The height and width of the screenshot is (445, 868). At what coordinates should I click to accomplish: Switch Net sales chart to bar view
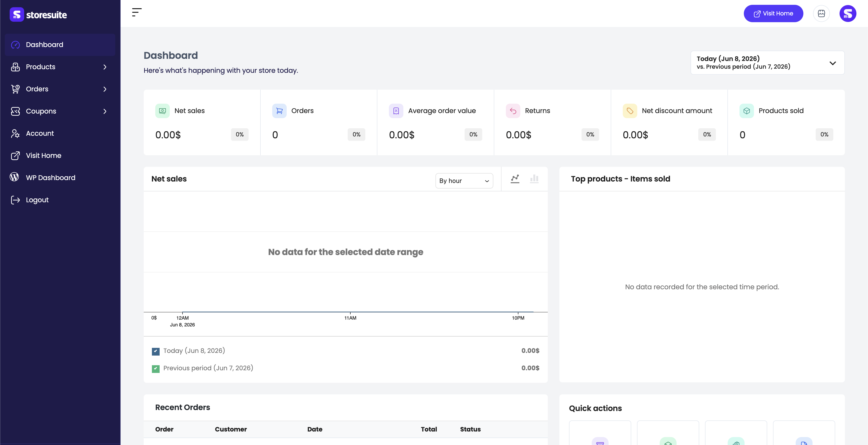pyautogui.click(x=534, y=179)
